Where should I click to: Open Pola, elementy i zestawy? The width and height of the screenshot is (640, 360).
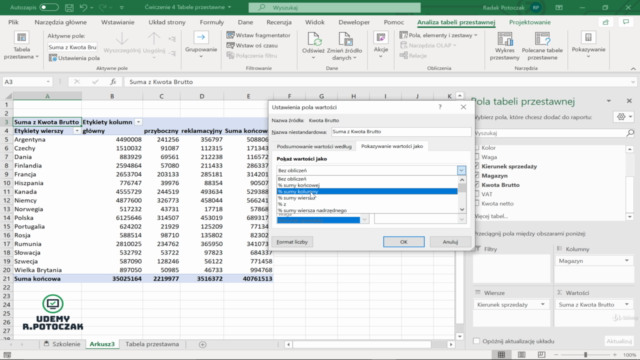pos(439,35)
